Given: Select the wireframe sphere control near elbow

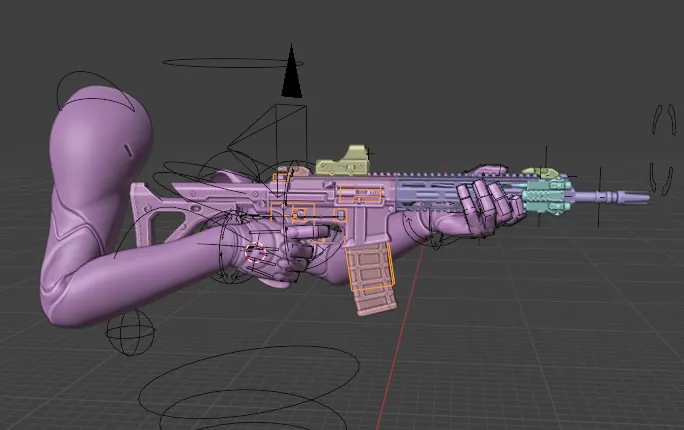Looking at the screenshot, I should [x=130, y=331].
